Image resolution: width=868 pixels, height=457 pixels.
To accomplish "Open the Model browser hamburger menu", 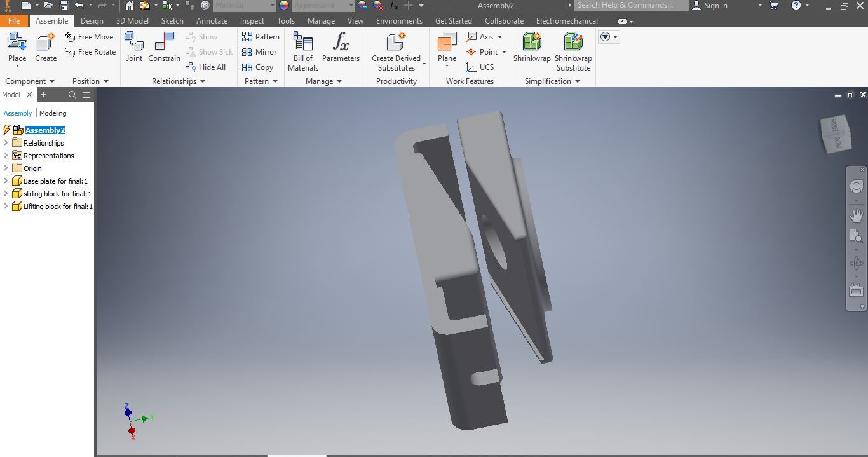I will click(x=86, y=95).
